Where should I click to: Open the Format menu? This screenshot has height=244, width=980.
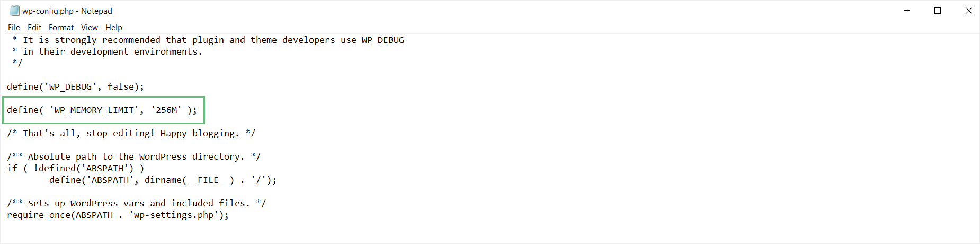61,28
